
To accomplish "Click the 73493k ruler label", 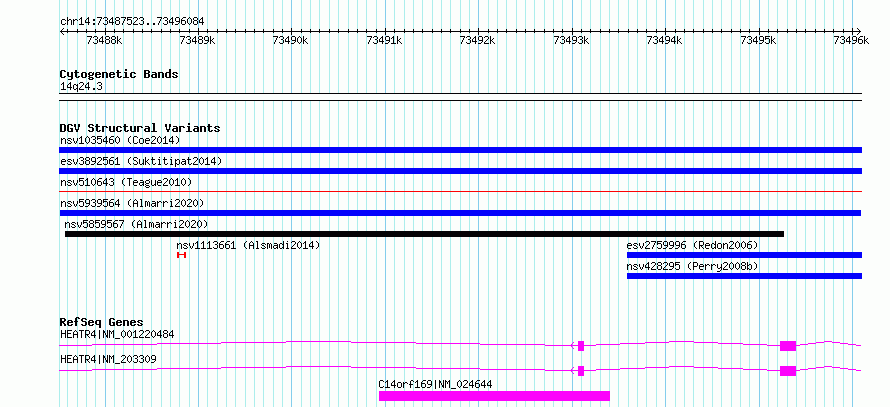I will [571, 40].
